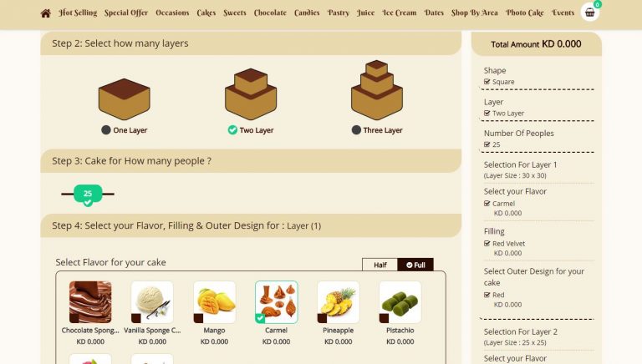This screenshot has height=364, width=642.
Task: Pick the Pineapple flavor image
Action: (x=339, y=302)
